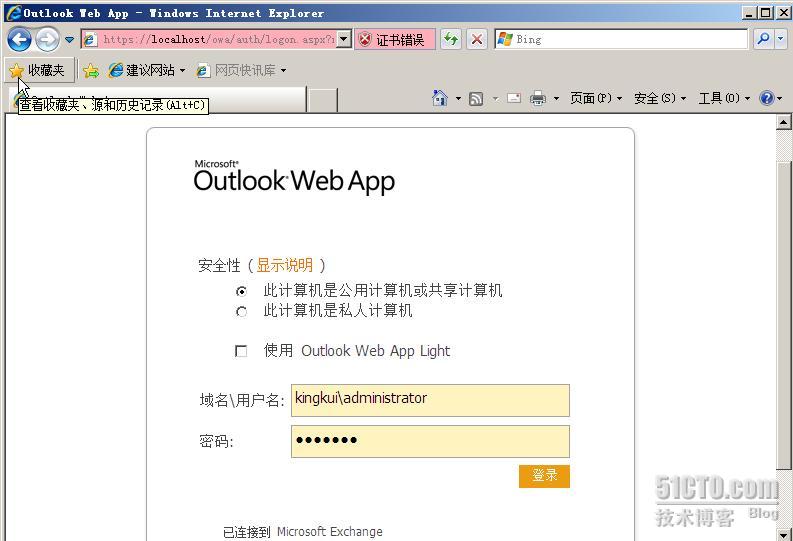Select the public or shared computer radio button

pyautogui.click(x=242, y=291)
